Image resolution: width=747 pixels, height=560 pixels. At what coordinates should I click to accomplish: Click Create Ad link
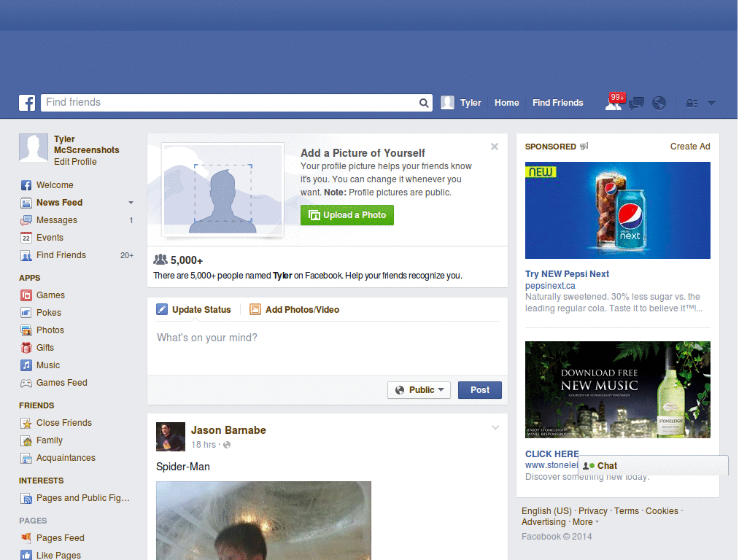(690, 147)
